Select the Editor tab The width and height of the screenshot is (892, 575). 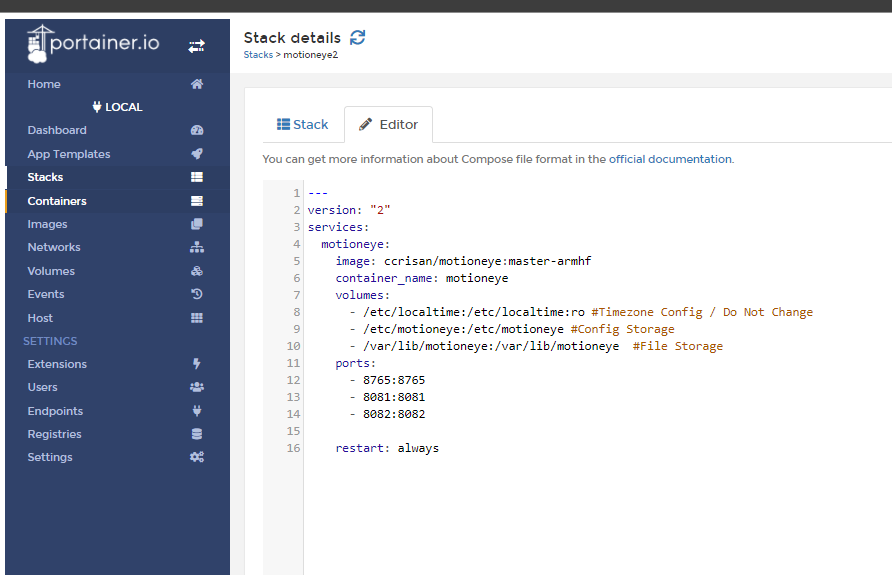[x=388, y=125]
